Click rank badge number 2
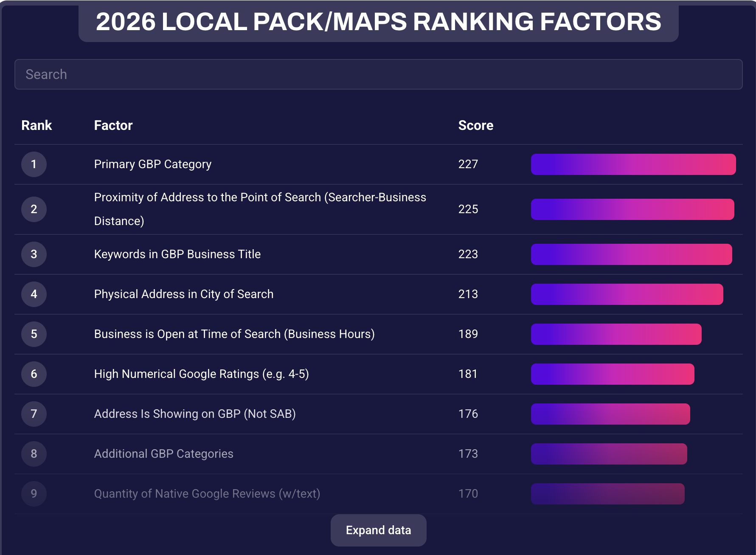This screenshot has height=555, width=756. click(x=34, y=209)
